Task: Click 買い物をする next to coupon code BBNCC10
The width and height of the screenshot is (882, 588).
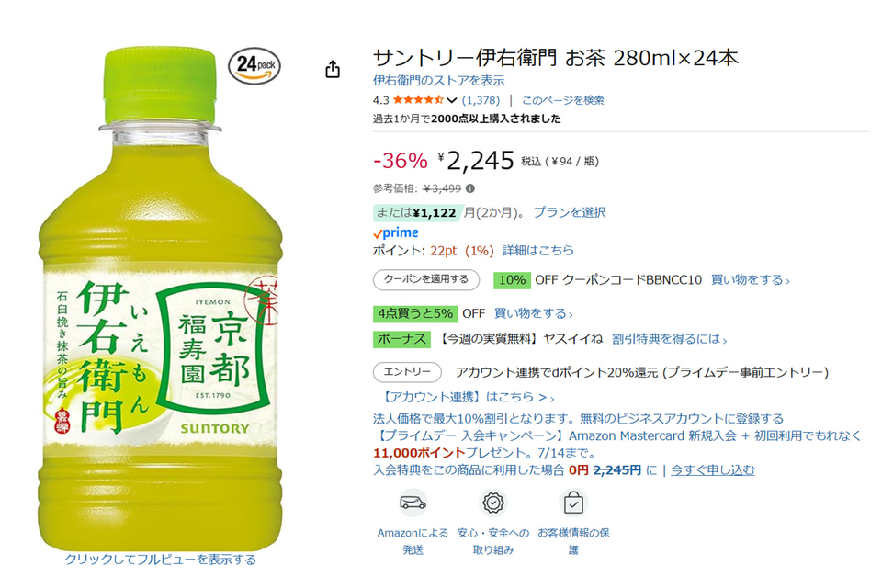Action: (750, 279)
